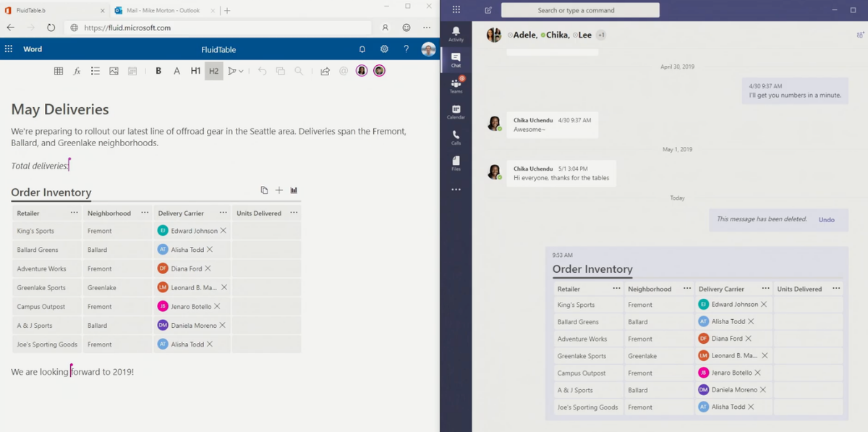Screen dimensions: 868x432
Task: Open the formula tool with the fx icon
Action: (77, 70)
